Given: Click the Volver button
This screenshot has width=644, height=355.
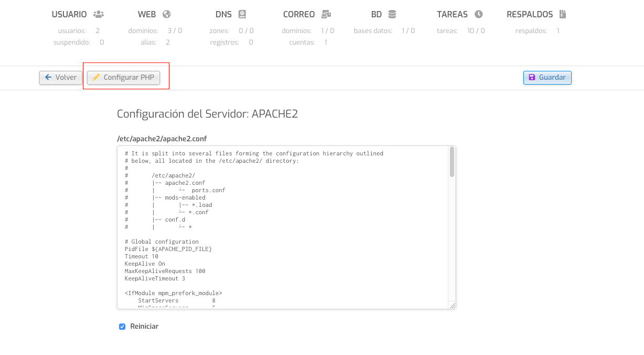Looking at the screenshot, I should click(61, 78).
